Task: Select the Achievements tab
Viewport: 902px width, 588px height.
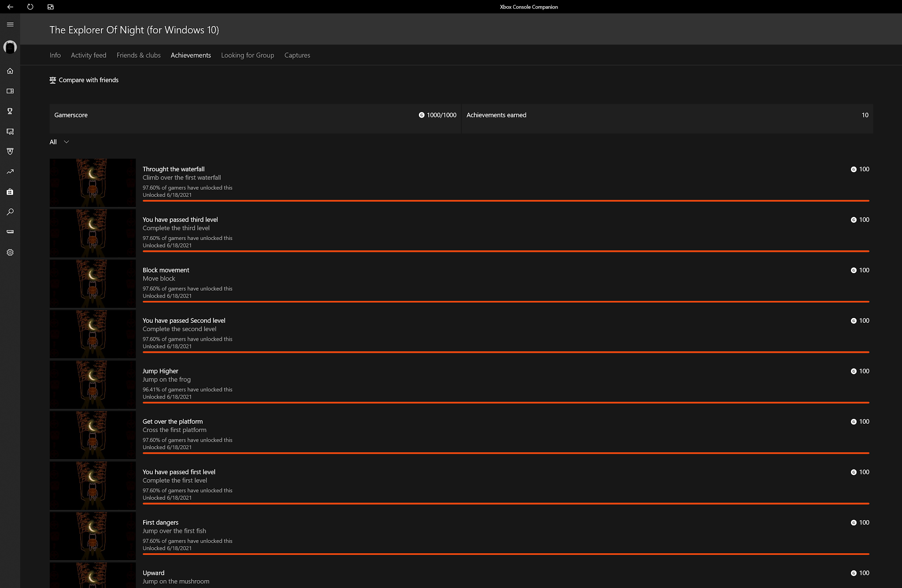Action: tap(191, 55)
